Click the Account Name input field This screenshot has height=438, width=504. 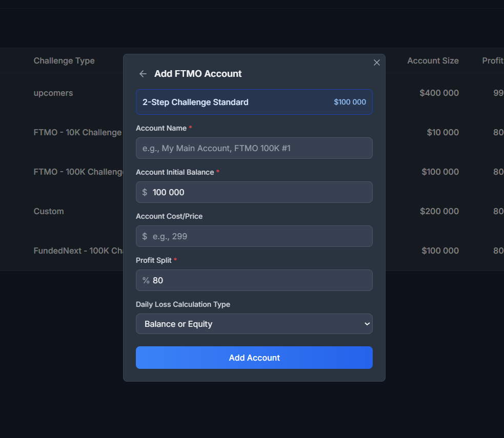point(254,148)
